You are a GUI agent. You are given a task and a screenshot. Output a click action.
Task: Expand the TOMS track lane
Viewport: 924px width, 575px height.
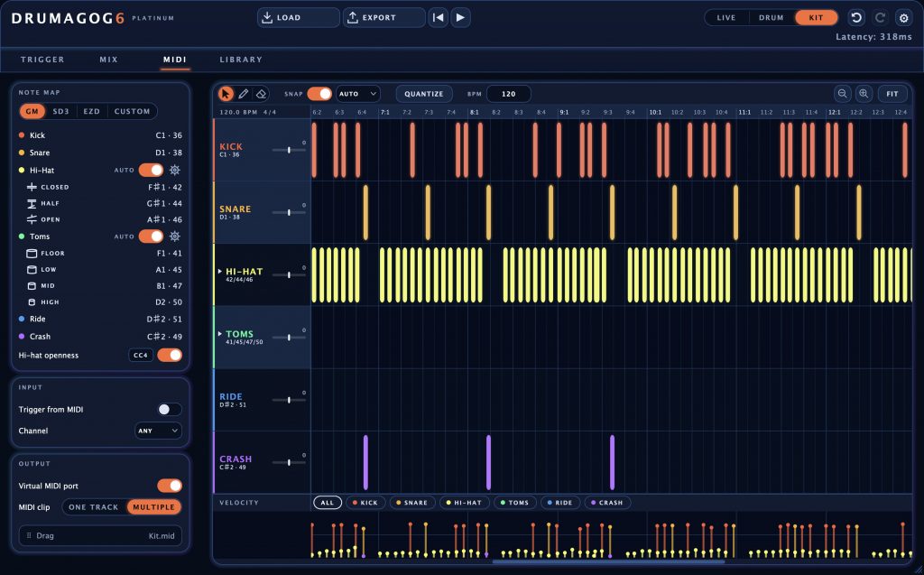(x=220, y=334)
